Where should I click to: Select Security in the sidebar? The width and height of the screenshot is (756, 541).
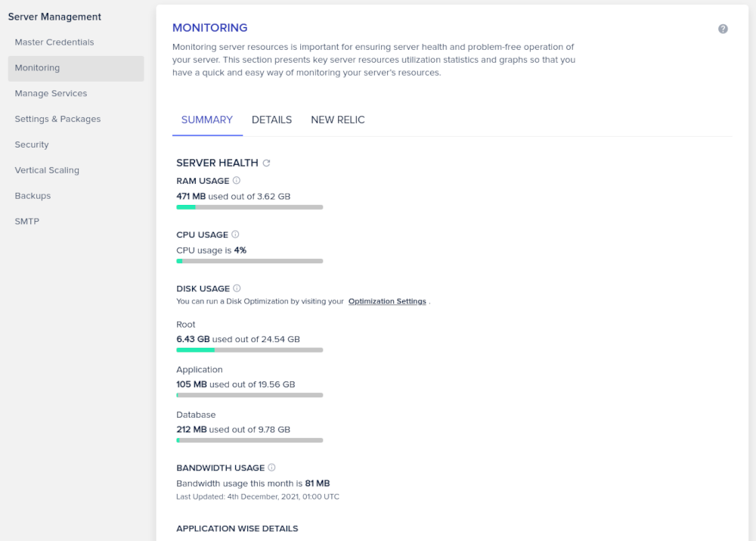pyautogui.click(x=32, y=145)
